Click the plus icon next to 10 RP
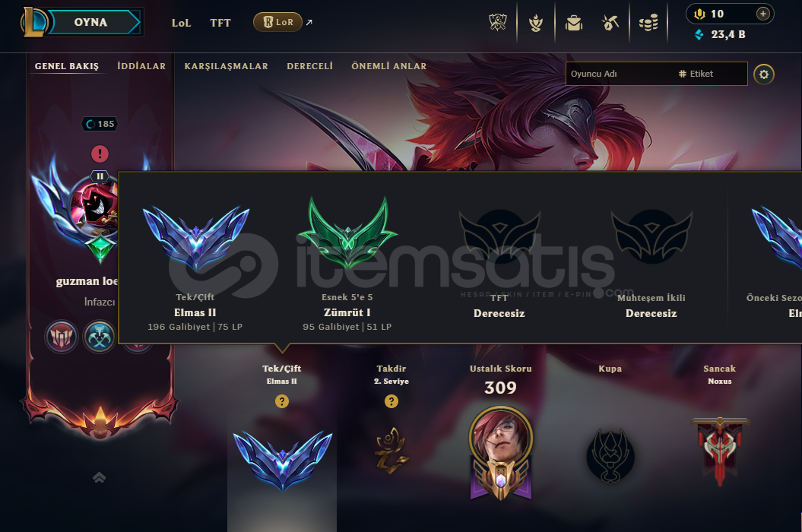 click(x=762, y=14)
